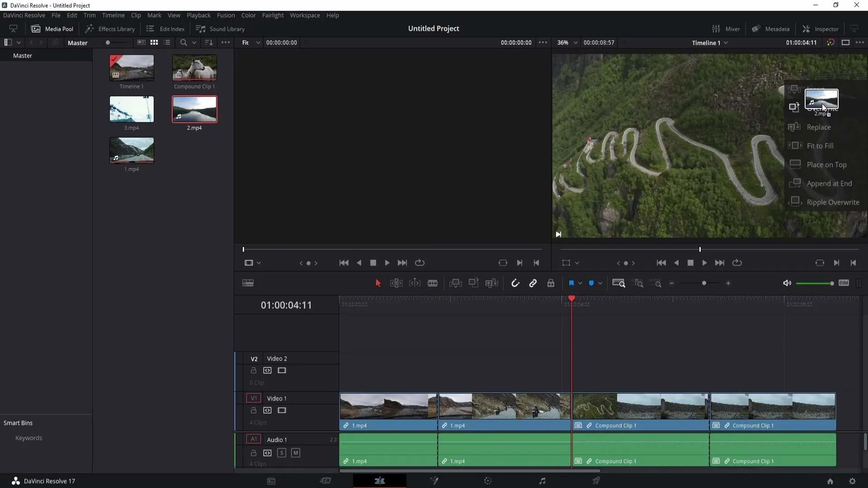868x488 pixels.
Task: Open the marker color dropdown arrow
Action: pyautogui.click(x=600, y=283)
